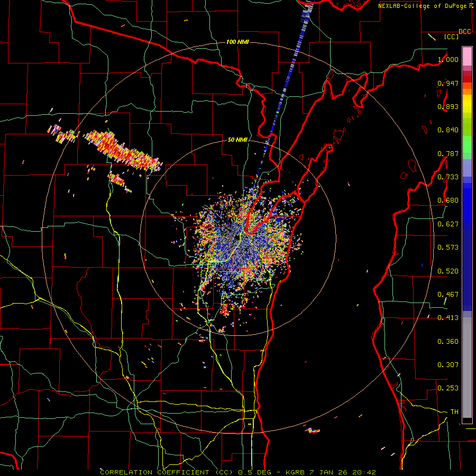Click the 100 NMI range ring label
Image resolution: width=476 pixels, height=476 pixels.
pyautogui.click(x=237, y=42)
